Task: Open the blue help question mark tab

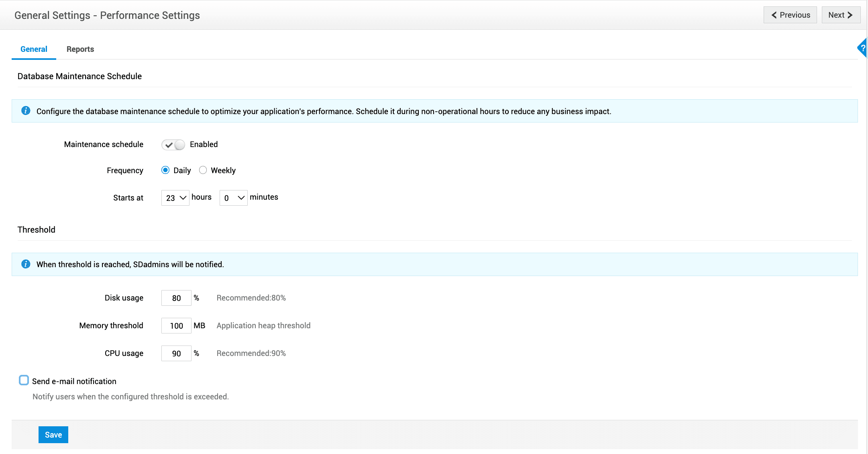Action: 862,48
